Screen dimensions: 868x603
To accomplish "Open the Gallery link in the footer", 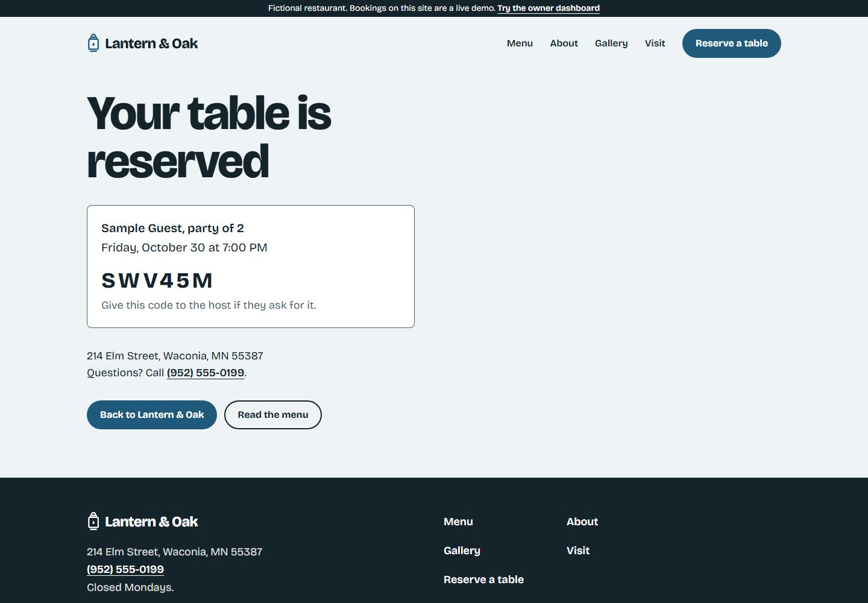I will (462, 551).
